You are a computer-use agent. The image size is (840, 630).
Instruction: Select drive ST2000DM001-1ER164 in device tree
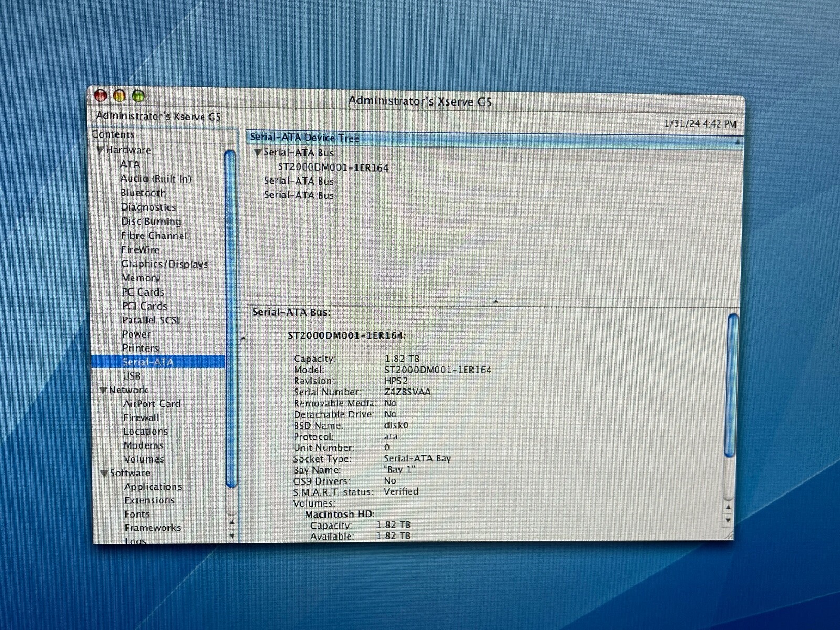coord(333,167)
